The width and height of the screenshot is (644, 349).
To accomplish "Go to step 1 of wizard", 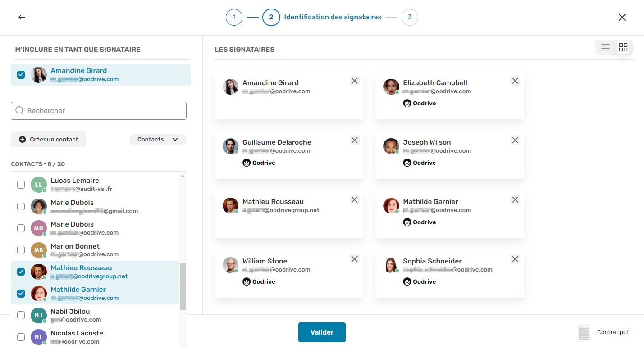I will 234,18.
